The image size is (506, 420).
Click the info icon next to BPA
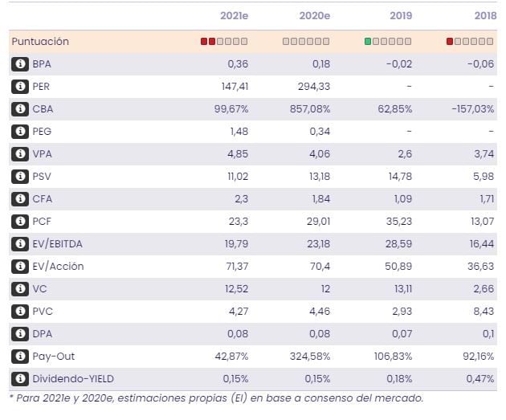point(20,63)
